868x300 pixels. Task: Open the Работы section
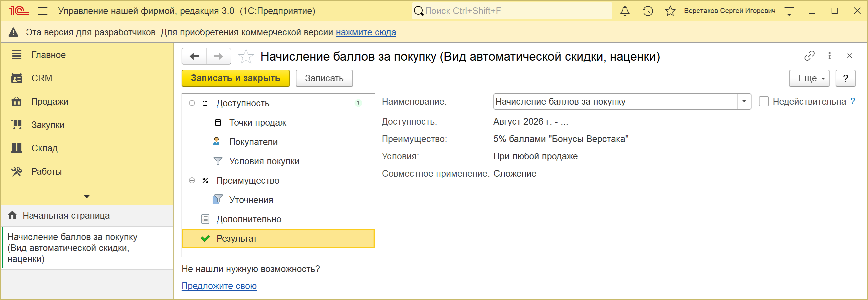[87, 171]
